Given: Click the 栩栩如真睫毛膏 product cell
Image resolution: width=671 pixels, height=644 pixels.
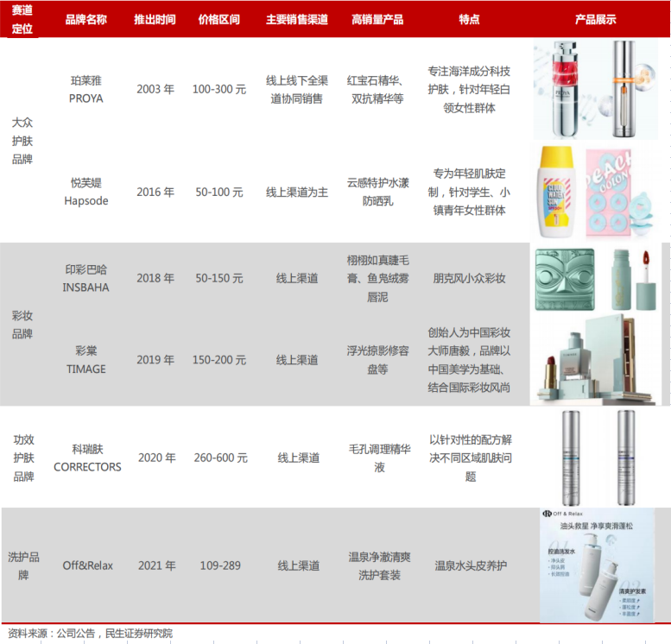Looking at the screenshot, I should pyautogui.click(x=378, y=278).
